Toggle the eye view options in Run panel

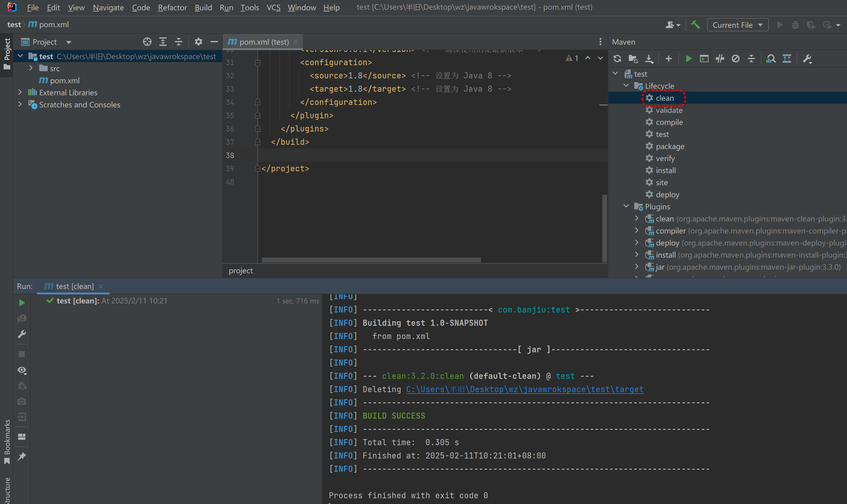tap(22, 370)
